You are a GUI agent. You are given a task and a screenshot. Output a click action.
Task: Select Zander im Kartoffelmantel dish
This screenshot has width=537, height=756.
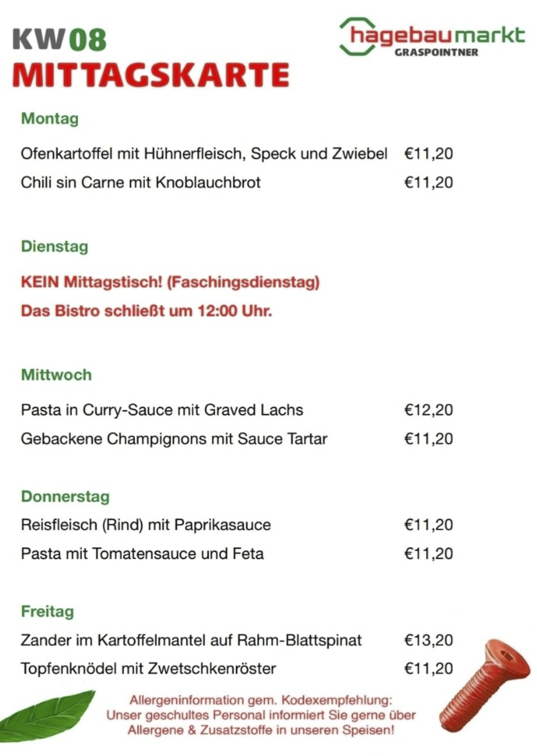[191, 640]
